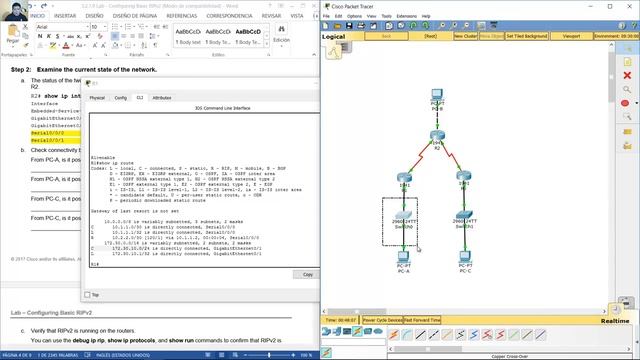
Task: Open the Aa change case dropdown
Action: (80, 46)
